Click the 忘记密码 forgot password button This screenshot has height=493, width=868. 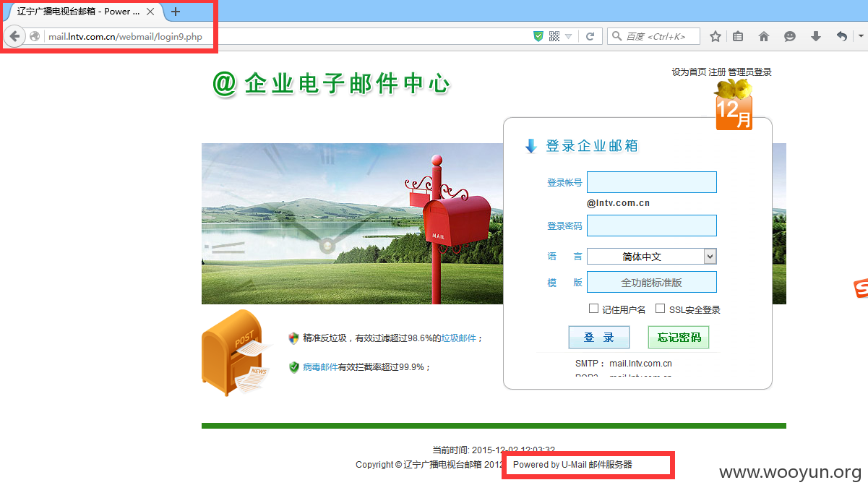pyautogui.click(x=679, y=338)
